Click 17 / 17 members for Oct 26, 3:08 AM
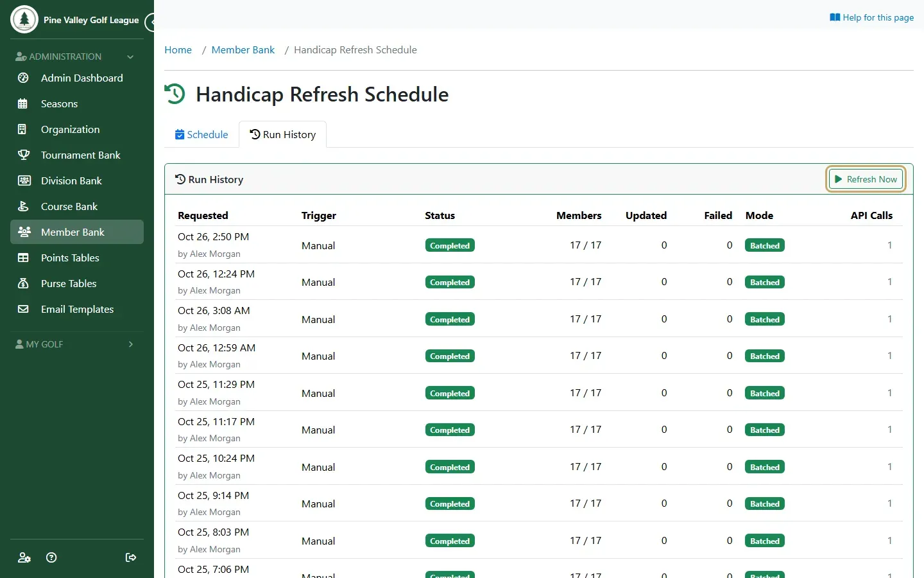The image size is (924, 578). click(x=585, y=319)
